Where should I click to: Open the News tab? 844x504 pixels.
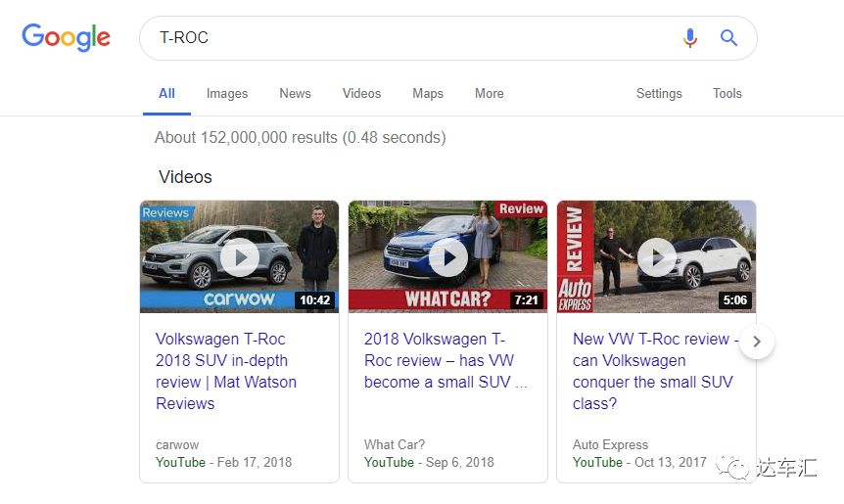pos(295,94)
